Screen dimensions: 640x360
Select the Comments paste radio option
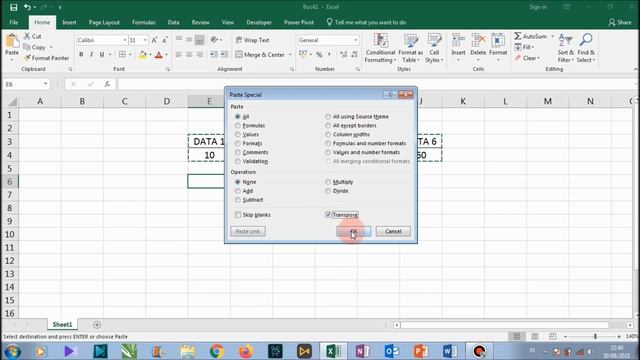[x=238, y=152]
